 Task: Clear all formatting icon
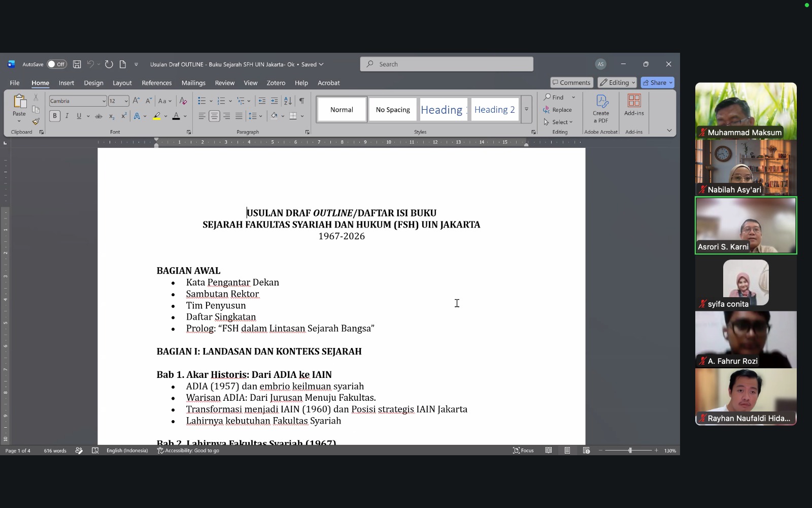(183, 101)
